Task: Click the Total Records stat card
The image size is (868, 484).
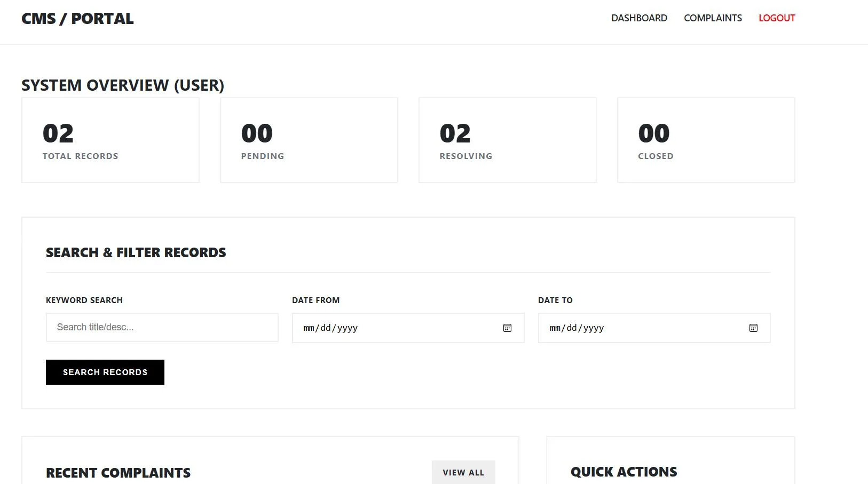Action: coord(111,140)
